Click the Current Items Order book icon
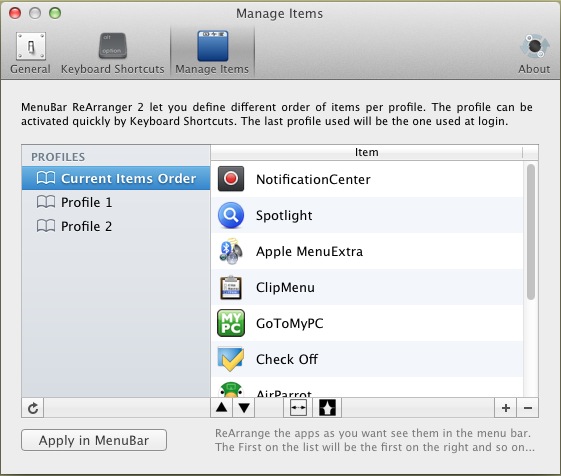The height and width of the screenshot is (476, 561). [46, 178]
